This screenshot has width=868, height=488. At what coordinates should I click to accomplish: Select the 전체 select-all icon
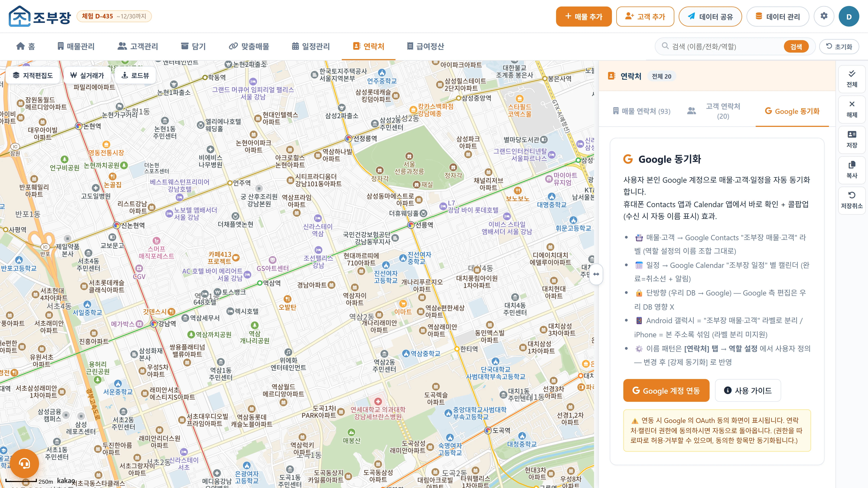pyautogui.click(x=852, y=79)
